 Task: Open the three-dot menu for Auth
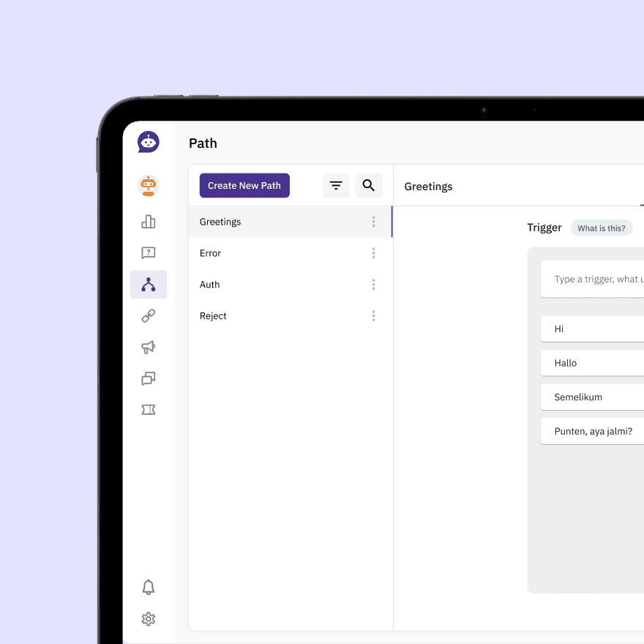373,284
